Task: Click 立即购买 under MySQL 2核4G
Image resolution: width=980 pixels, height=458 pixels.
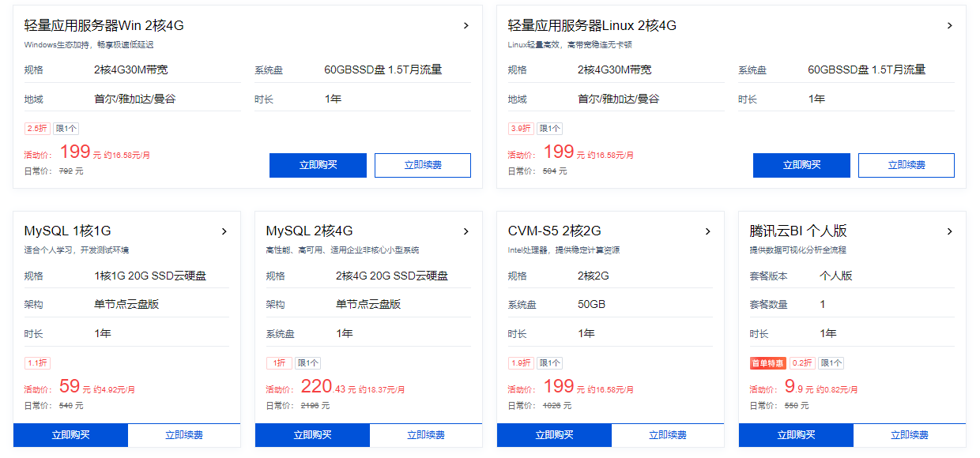Action: 312,435
